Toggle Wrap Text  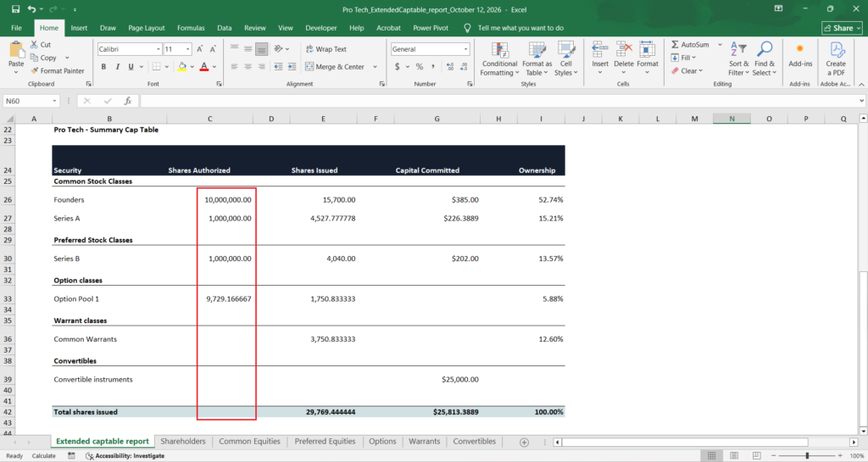[326, 49]
